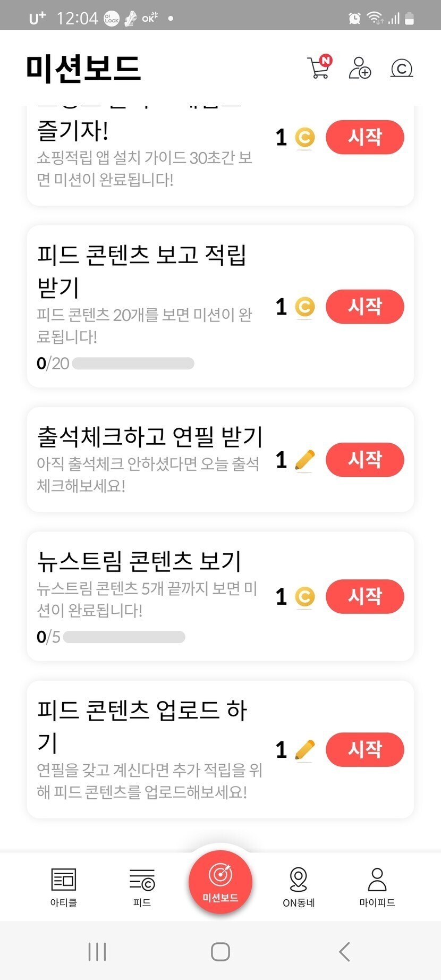Switch to 아티클 tab

[63, 886]
